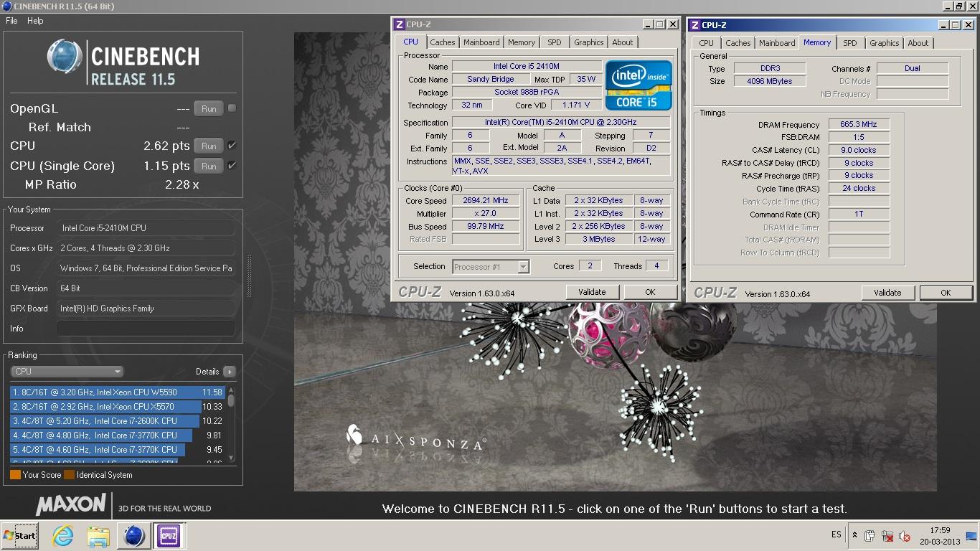Click the ranking list vertical scrollbar

[231, 424]
